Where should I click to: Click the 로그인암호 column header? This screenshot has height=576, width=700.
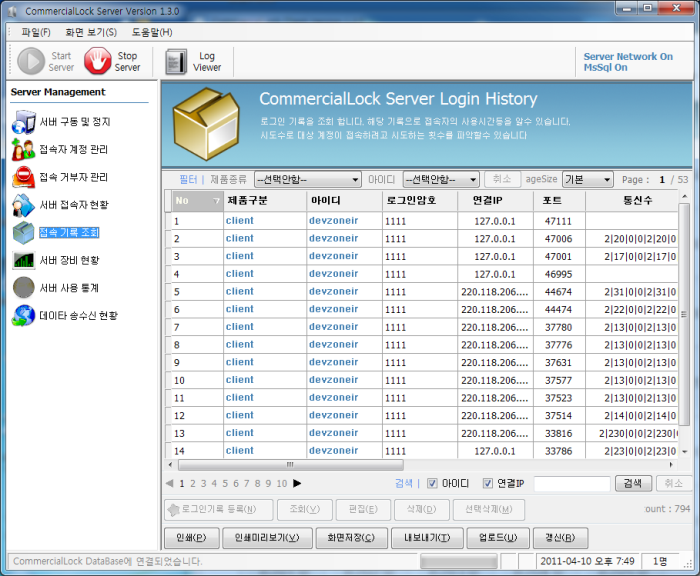click(420, 200)
